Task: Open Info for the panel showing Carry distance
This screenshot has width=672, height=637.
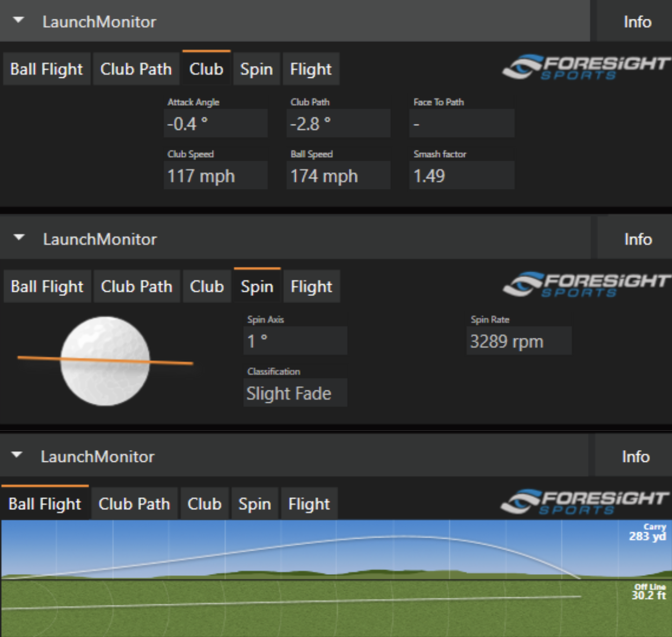Action: 636,457
